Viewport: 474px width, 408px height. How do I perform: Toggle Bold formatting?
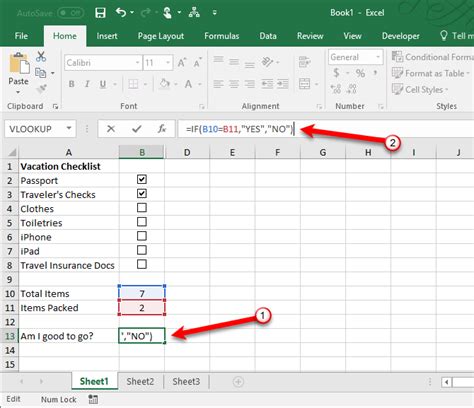[x=71, y=84]
